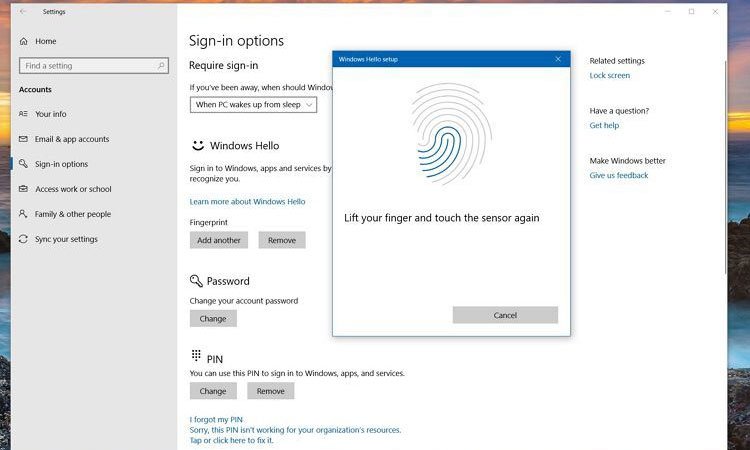Open Your info settings page

click(x=51, y=114)
